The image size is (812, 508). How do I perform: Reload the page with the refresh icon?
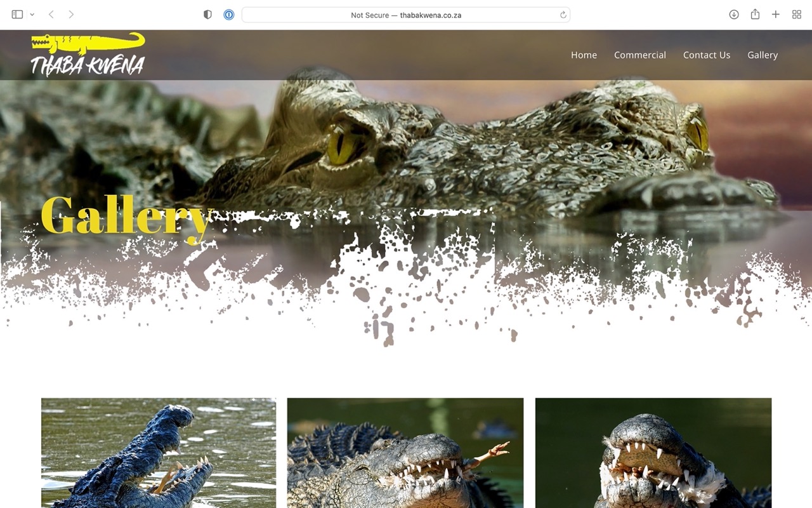[563, 15]
